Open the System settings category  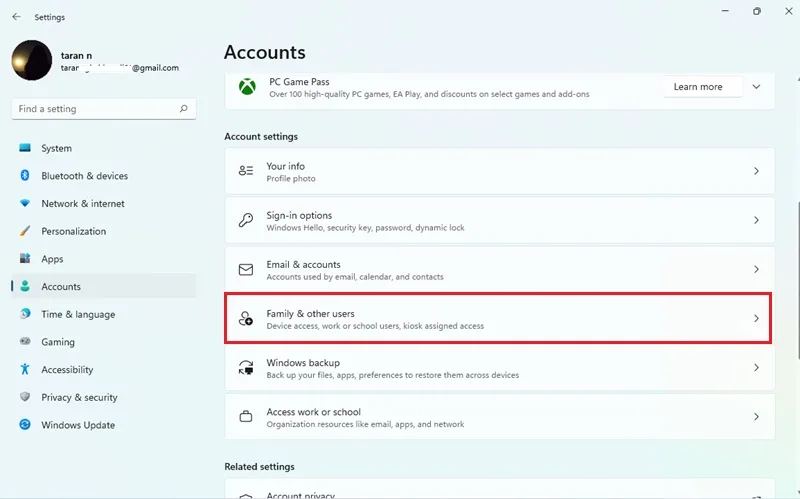(x=104, y=148)
